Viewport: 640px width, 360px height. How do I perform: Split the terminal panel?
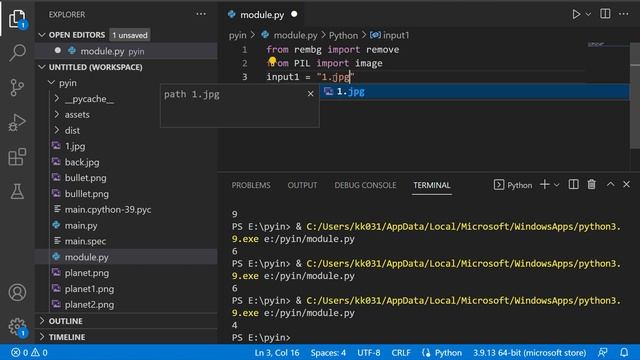point(573,184)
